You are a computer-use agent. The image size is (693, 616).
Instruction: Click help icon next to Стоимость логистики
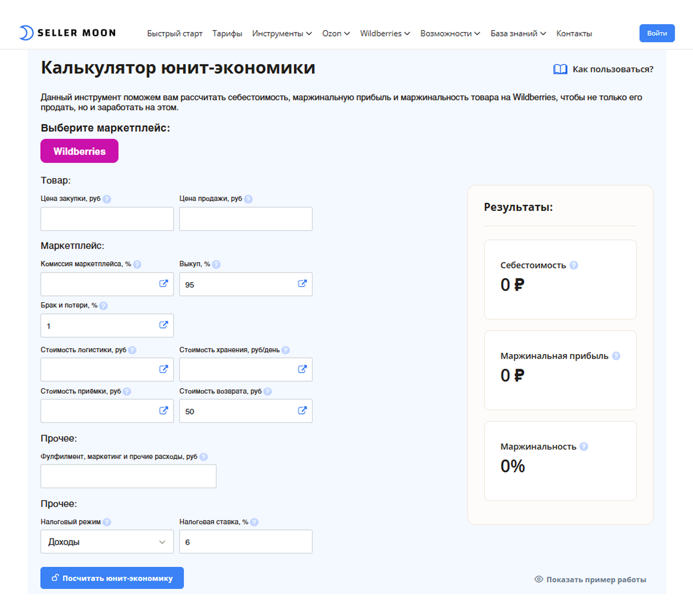point(132,350)
